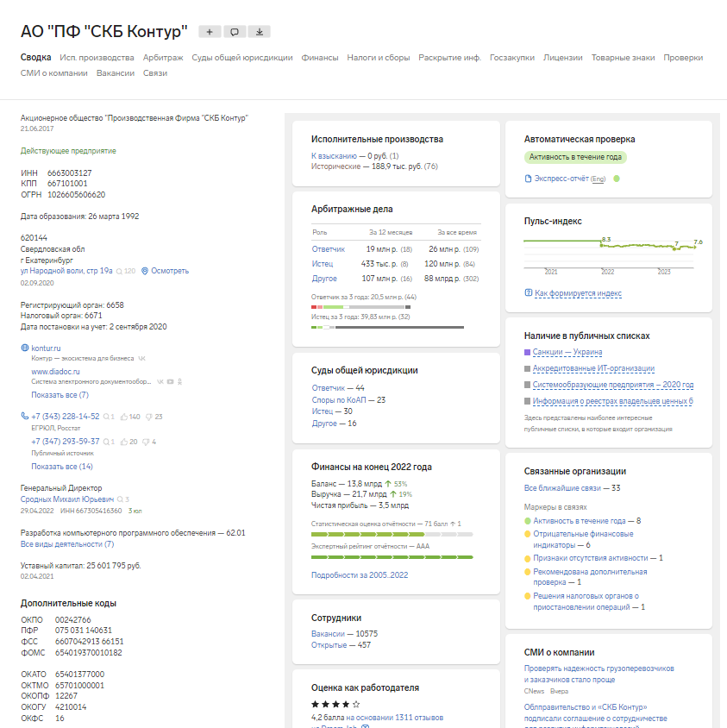Open the Лицензии tab
Image resolution: width=727 pixels, height=728 pixels.
(x=562, y=58)
